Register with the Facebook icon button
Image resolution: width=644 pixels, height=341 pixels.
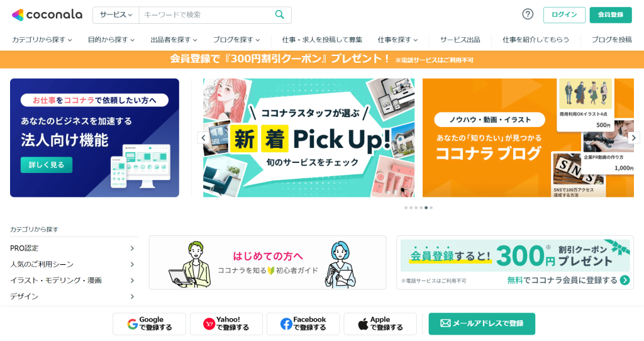[303, 324]
